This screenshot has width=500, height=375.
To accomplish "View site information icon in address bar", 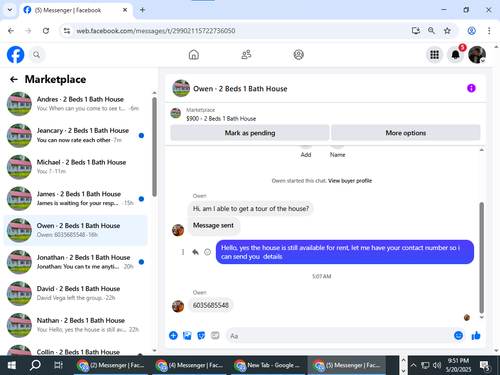I will coord(67,31).
